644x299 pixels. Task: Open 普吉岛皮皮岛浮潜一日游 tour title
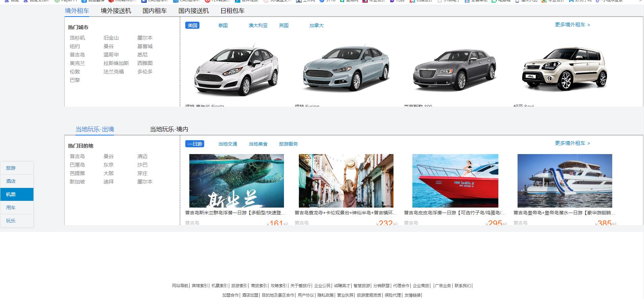pos(455,213)
